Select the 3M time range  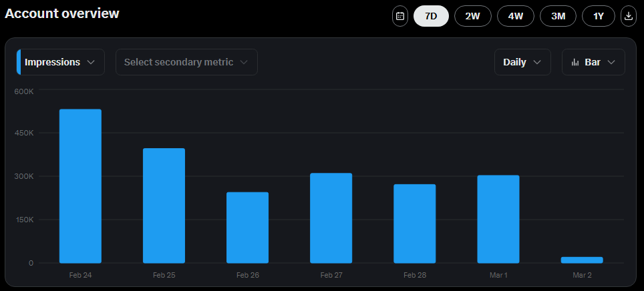[x=558, y=16]
